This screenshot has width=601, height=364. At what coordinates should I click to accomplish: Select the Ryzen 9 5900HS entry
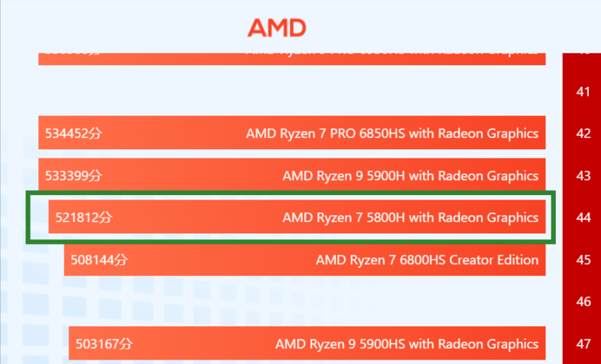click(406, 344)
